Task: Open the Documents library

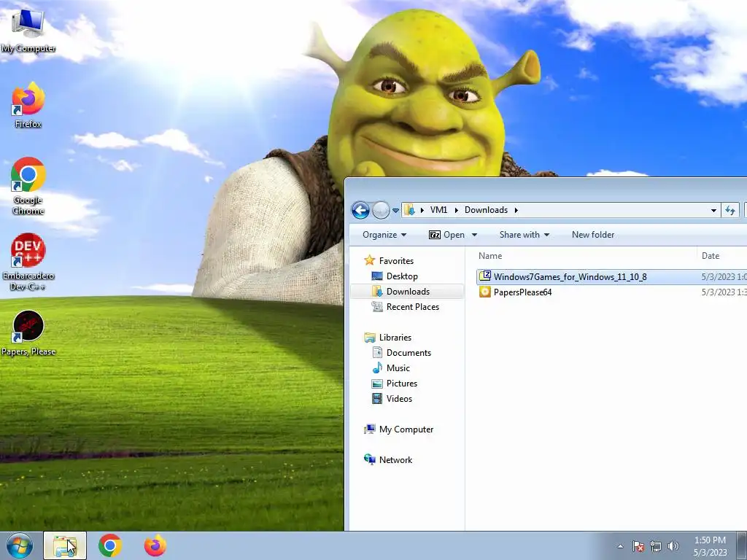Action: click(401, 352)
